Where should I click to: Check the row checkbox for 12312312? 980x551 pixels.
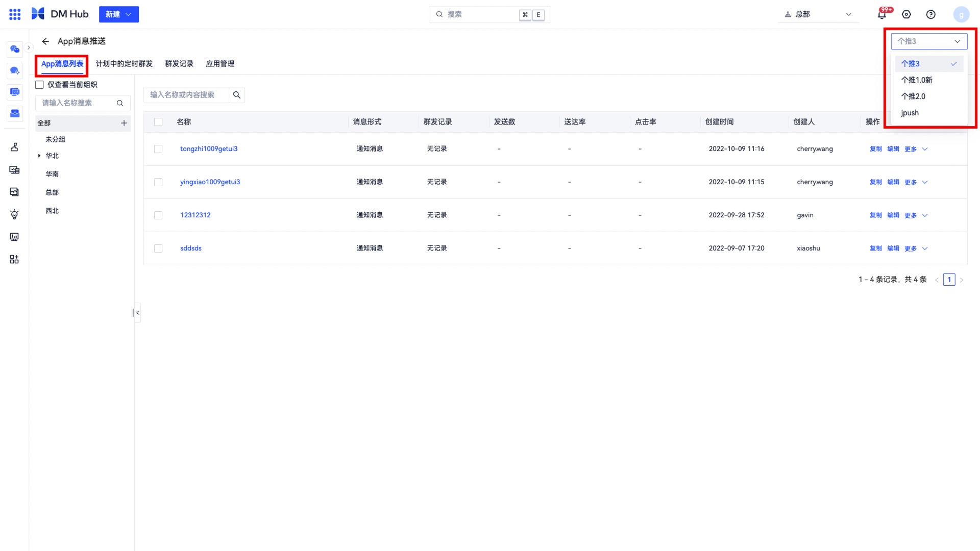coord(158,215)
